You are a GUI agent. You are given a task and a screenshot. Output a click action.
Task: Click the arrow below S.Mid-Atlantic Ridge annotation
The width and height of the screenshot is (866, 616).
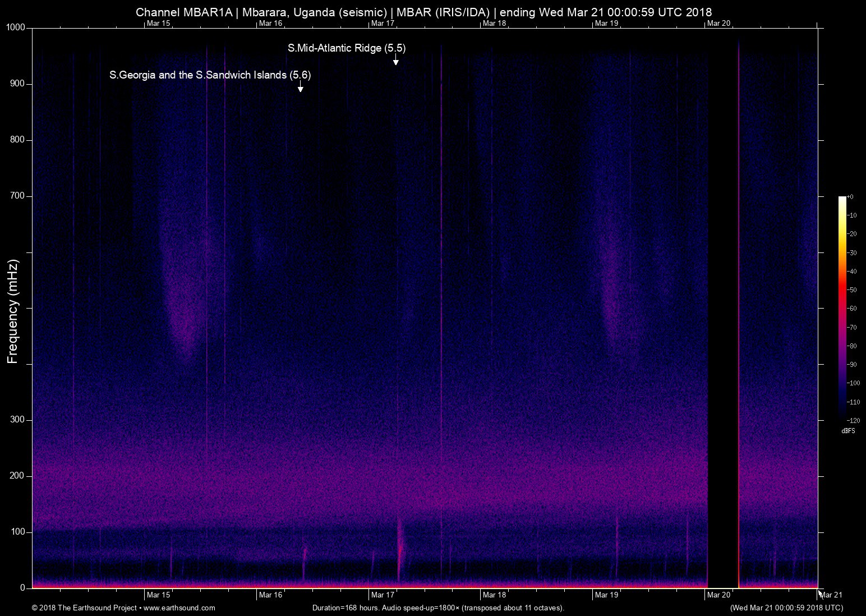tap(395, 59)
